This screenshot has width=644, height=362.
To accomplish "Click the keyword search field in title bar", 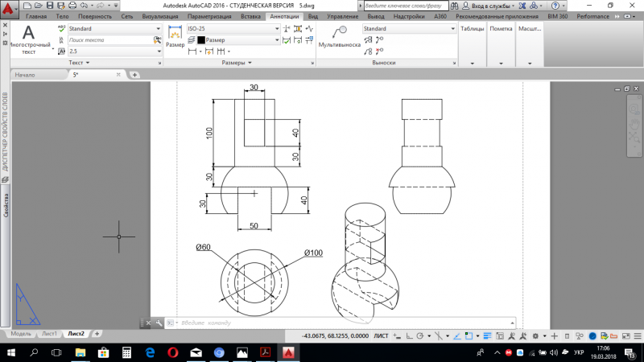I will tap(406, 6).
